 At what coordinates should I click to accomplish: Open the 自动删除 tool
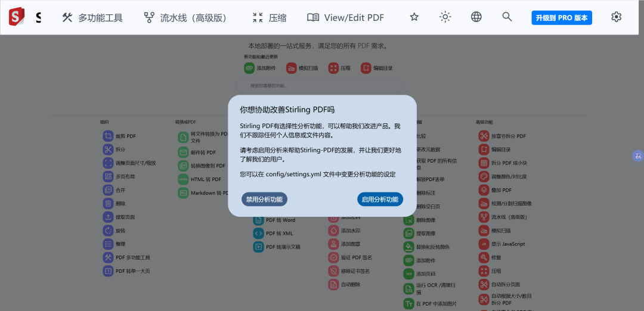tap(344, 284)
